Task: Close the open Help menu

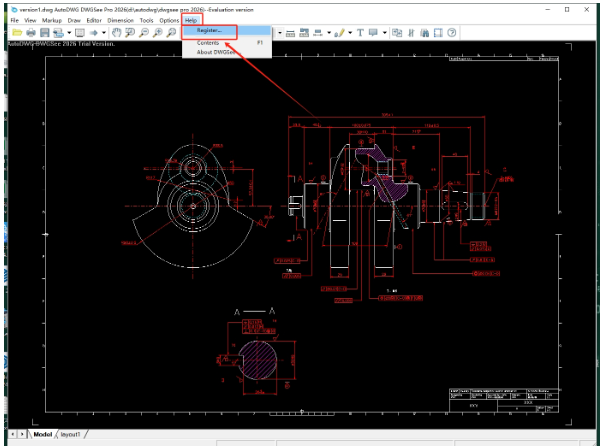Action: 191,20
